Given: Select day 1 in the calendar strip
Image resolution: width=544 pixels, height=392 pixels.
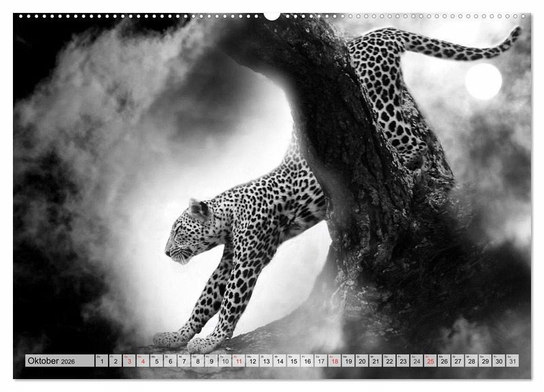Looking at the screenshot, I should coord(101,361).
